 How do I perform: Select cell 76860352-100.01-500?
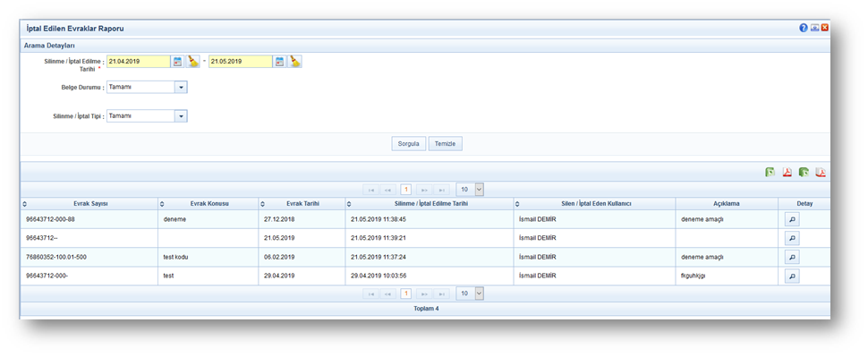pyautogui.click(x=89, y=257)
